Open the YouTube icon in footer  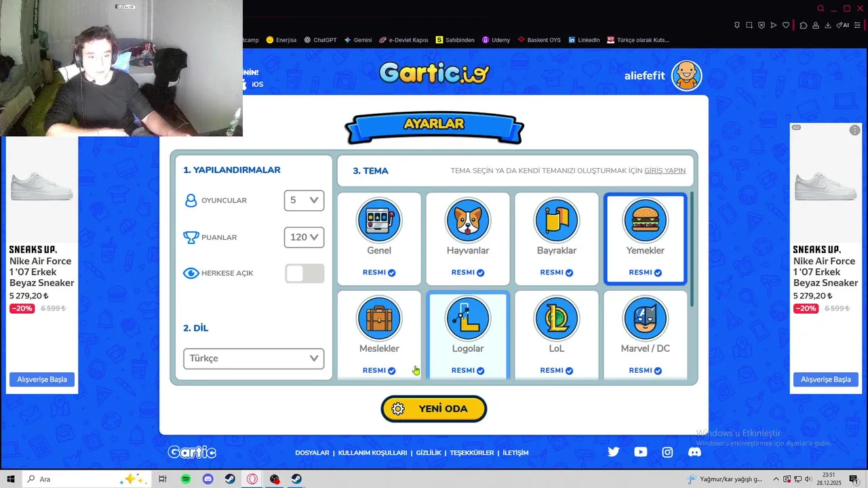coord(641,452)
